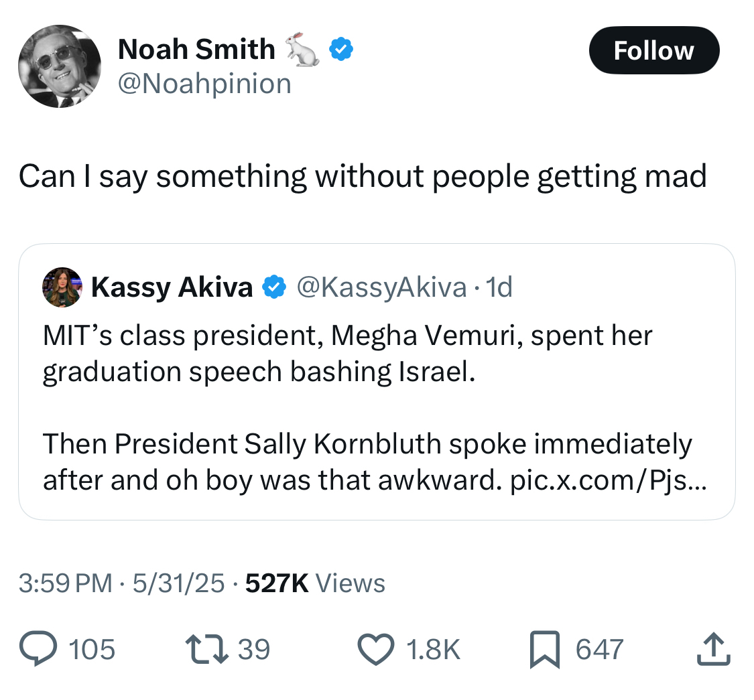Viewport: 754px width, 700px height.
Task: Click the 527K Views count
Action: tap(315, 583)
